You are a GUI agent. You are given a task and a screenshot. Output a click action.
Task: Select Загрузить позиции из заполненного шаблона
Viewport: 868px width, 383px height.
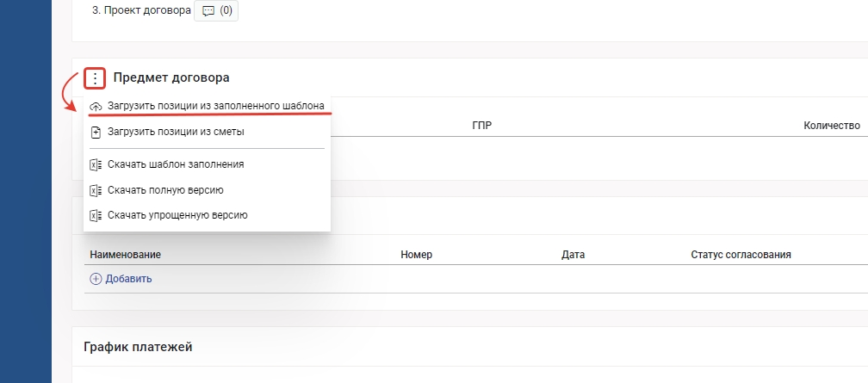coord(215,106)
